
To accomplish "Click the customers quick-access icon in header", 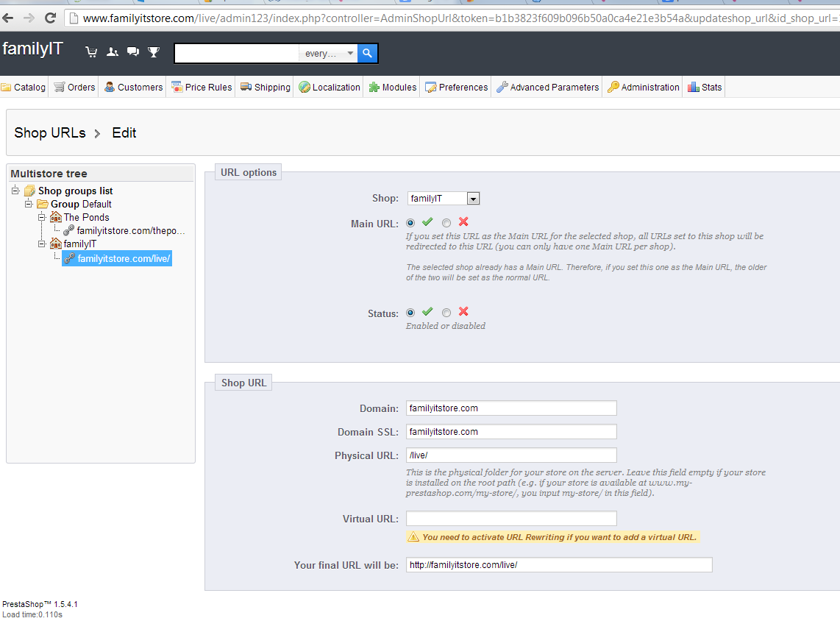I will coord(113,52).
